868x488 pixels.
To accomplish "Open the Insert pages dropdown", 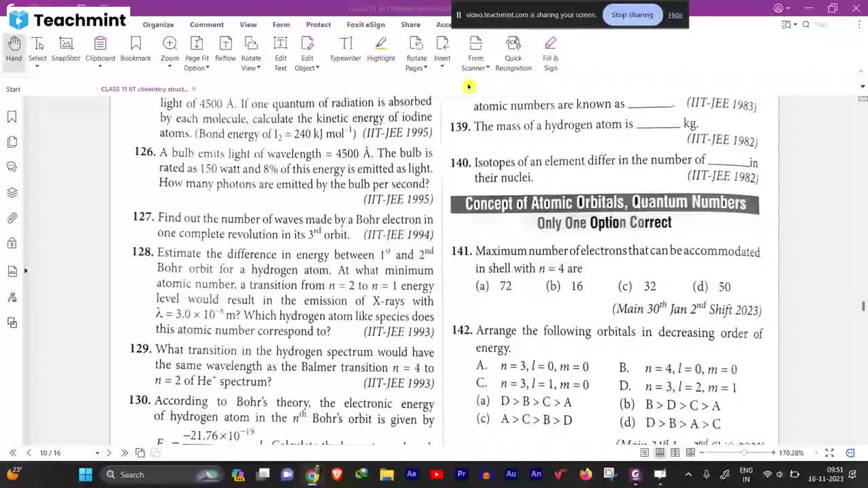I will point(442,50).
